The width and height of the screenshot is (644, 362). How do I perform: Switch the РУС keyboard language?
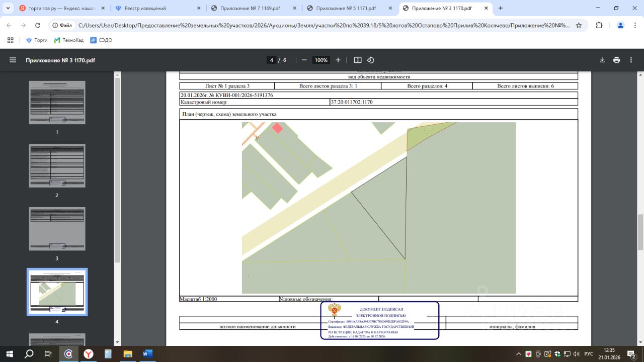coord(589,354)
